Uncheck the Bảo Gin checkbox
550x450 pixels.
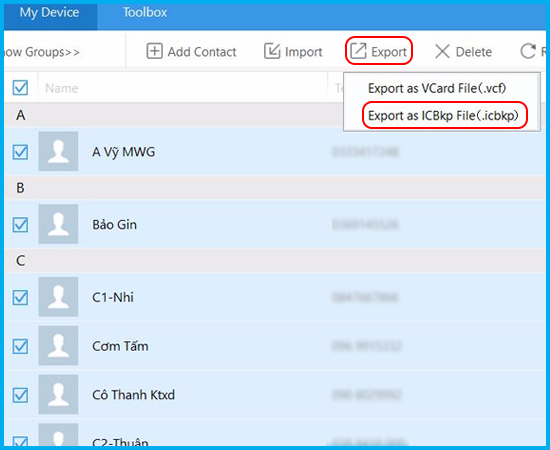tap(20, 224)
